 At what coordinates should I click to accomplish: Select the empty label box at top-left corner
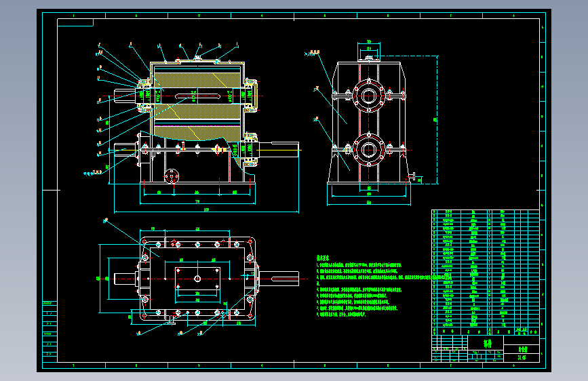click(x=75, y=22)
